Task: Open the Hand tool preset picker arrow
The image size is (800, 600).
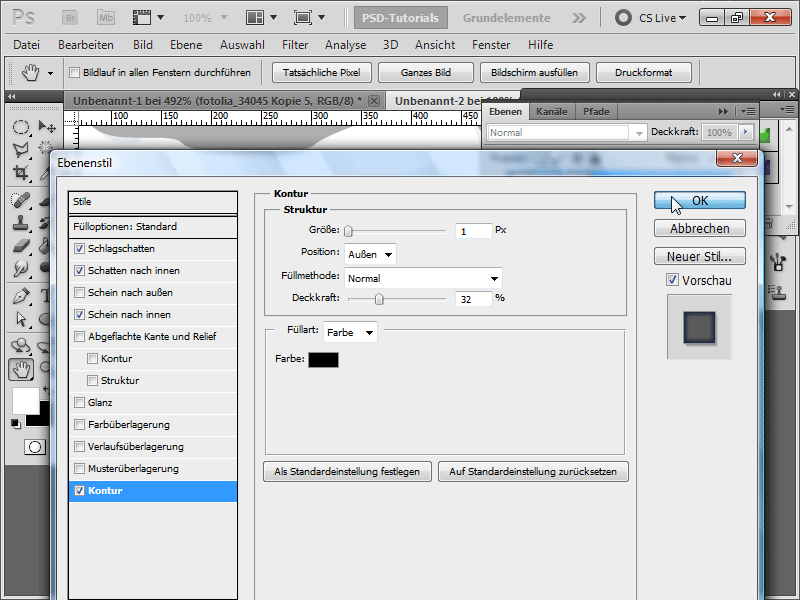Action: coord(50,73)
